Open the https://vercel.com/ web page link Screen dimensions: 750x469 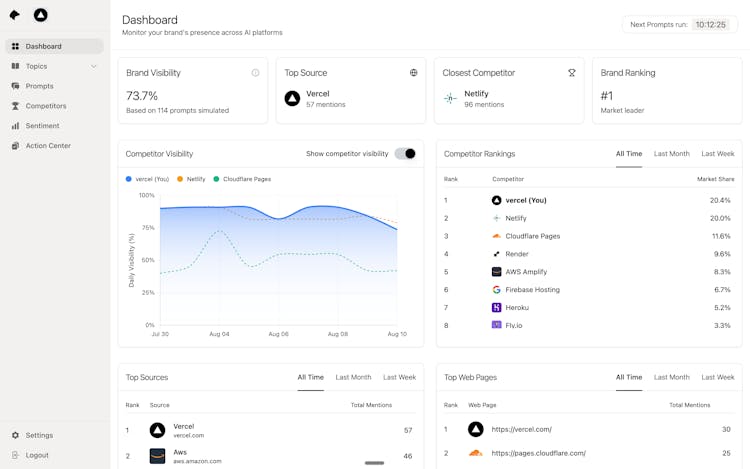tap(521, 429)
